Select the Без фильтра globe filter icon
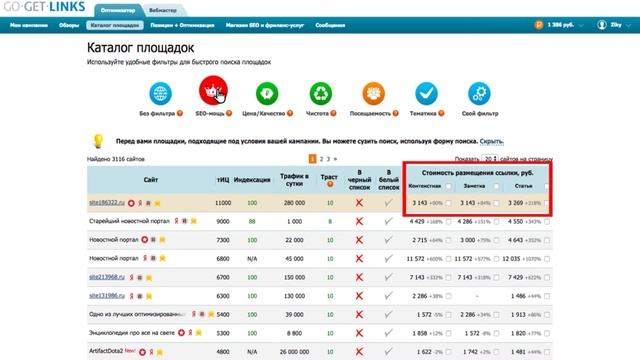The width and height of the screenshot is (640, 360). point(160,93)
